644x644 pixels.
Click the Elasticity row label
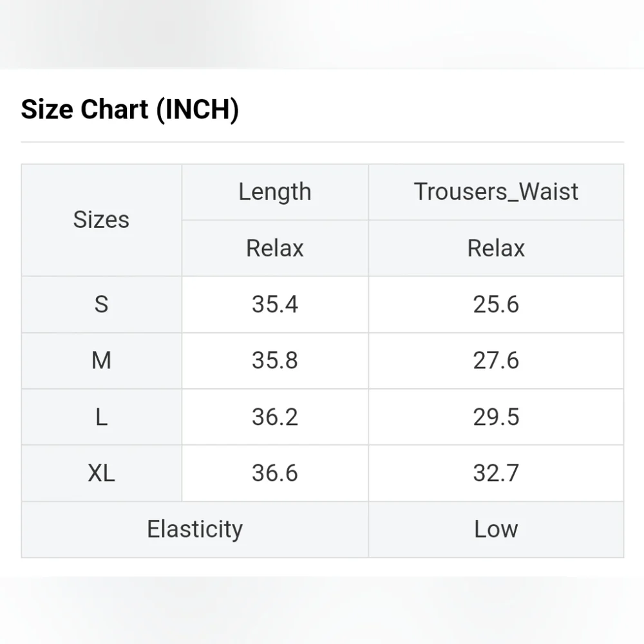coord(194,529)
